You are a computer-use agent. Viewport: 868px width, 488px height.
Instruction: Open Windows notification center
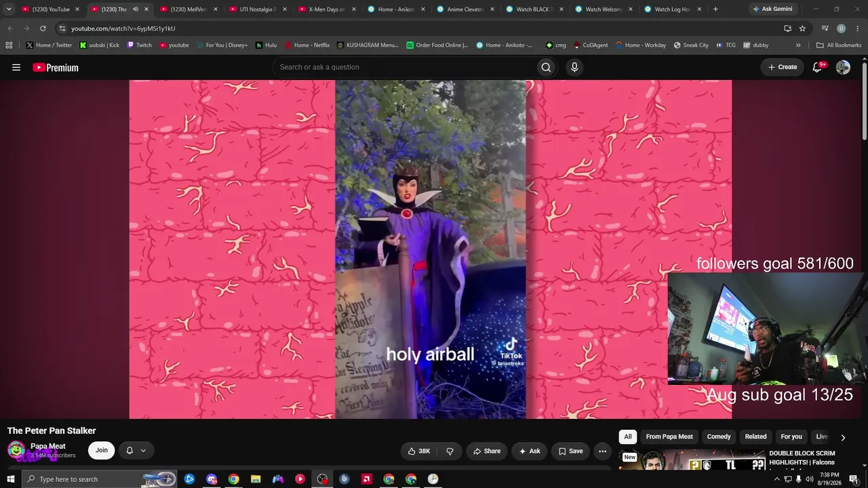point(854,479)
